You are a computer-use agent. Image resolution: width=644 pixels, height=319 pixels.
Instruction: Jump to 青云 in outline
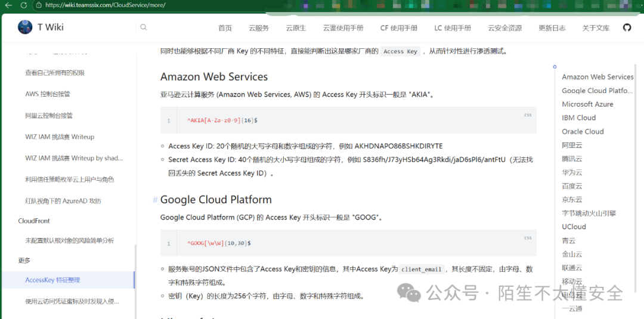pos(569,240)
